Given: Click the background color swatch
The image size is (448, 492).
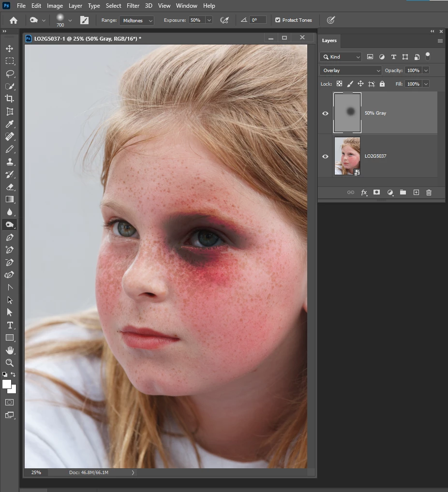Looking at the screenshot, I should tap(13, 390).
